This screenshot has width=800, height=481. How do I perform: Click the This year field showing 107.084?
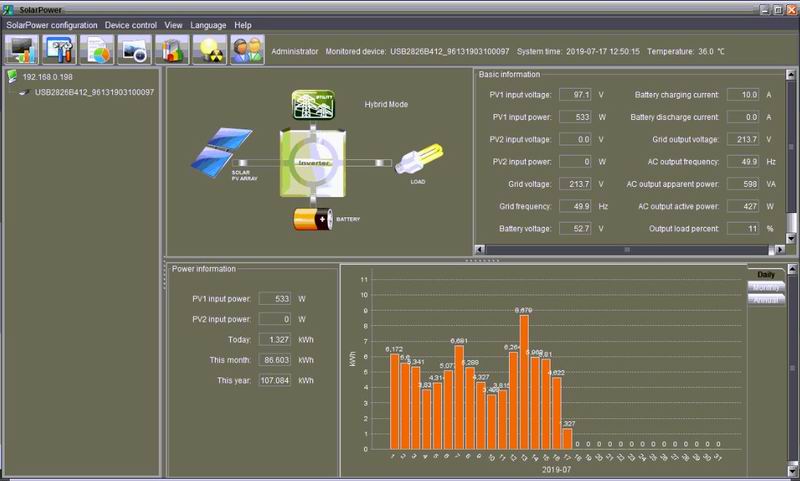coord(275,381)
